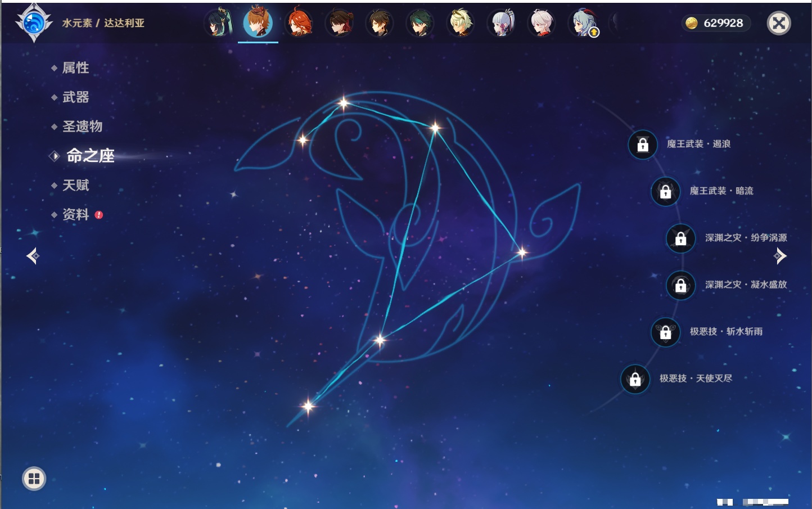Select the white-haired Kazuha avatar
This screenshot has width=812, height=509.
pyautogui.click(x=542, y=23)
